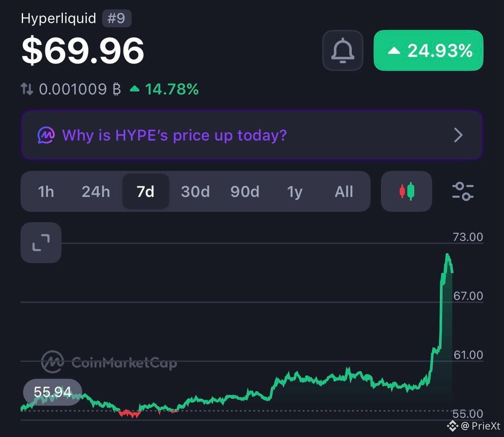
Task: Open chart settings sliders icon
Action: click(x=463, y=191)
